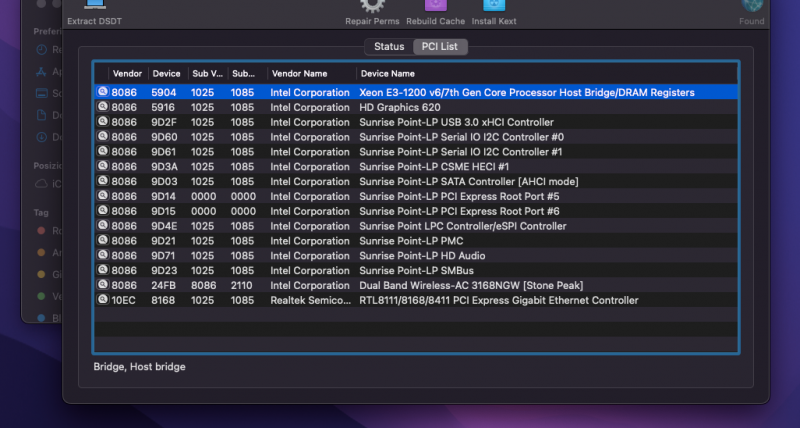800x428 pixels.
Task: Click magnifier icon for Xeon E3-1200 row
Action: tap(103, 92)
